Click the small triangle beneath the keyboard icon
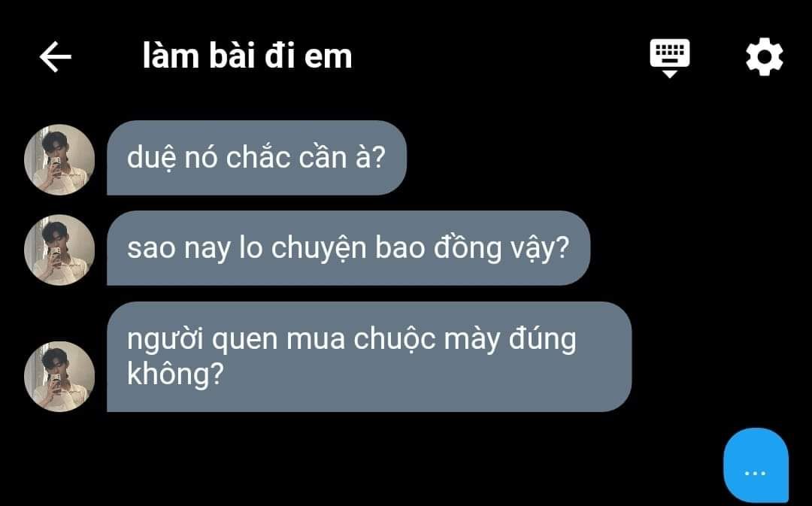This screenshot has height=506, width=812. click(670, 74)
